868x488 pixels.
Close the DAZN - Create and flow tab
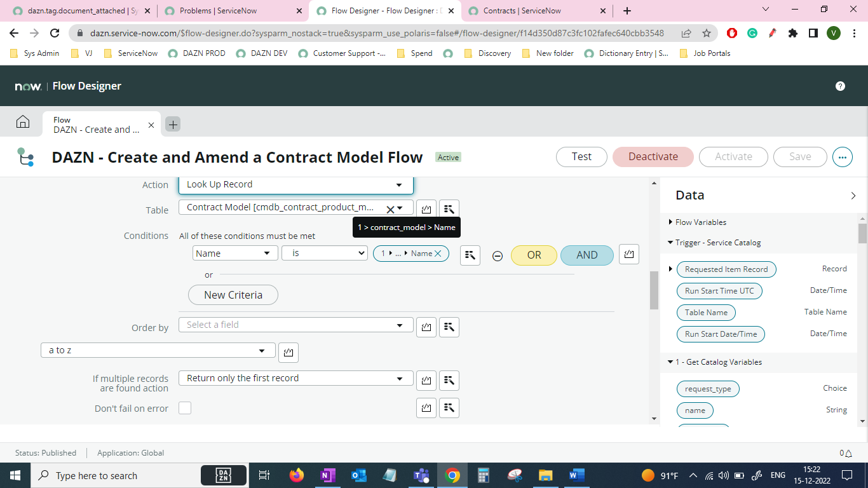151,125
